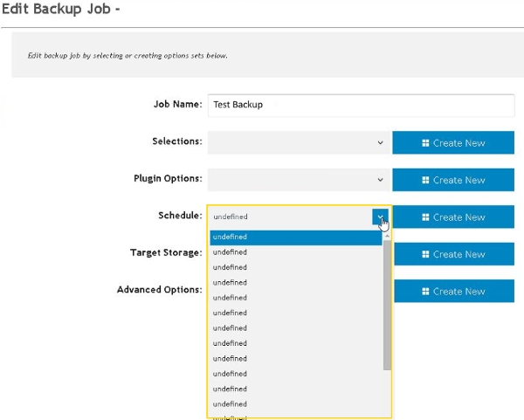Viewport: 524px width, 420px height.
Task: Create New next to Advanced Options
Action: [x=454, y=291]
